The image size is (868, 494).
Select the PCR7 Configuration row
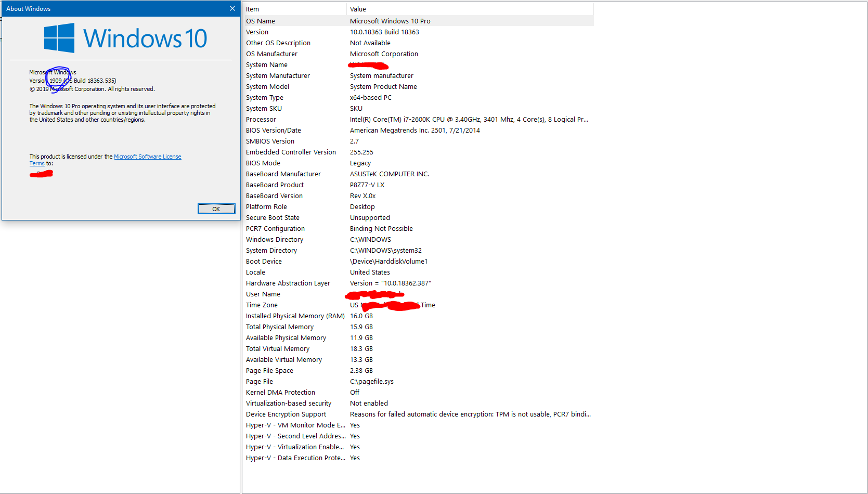(418, 228)
